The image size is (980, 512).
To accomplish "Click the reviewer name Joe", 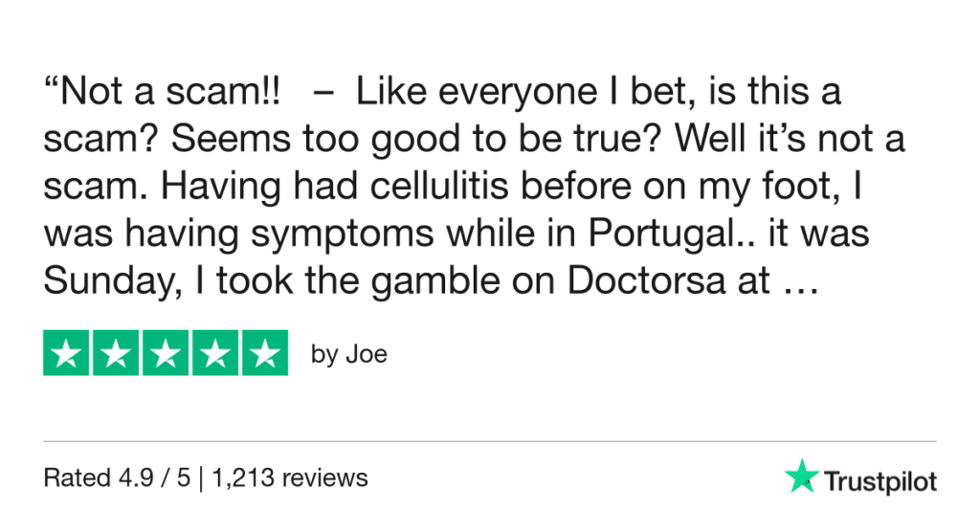I will [365, 355].
